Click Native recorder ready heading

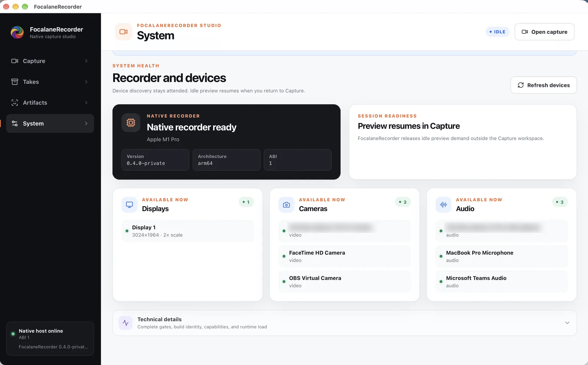[x=191, y=127]
